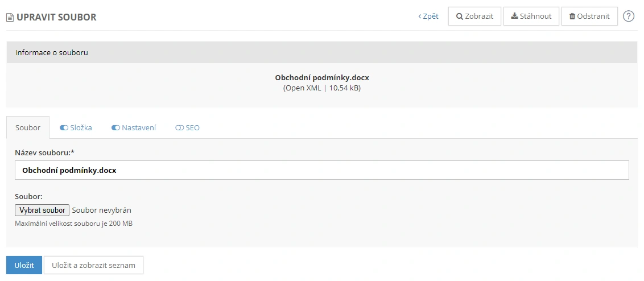Click the document icon beside Upravit soubor
Screen dimensions: 644x281
point(10,18)
